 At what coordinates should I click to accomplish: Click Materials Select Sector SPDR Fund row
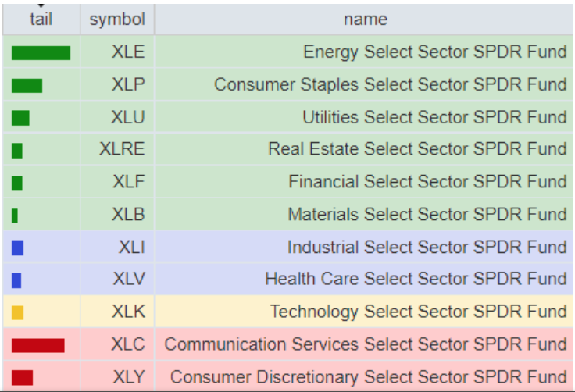point(427,214)
